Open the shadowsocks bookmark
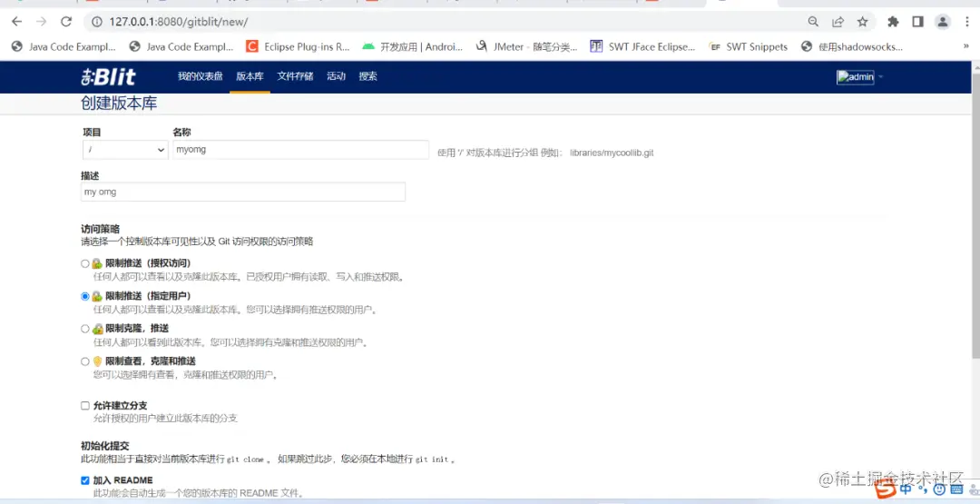 [852, 46]
